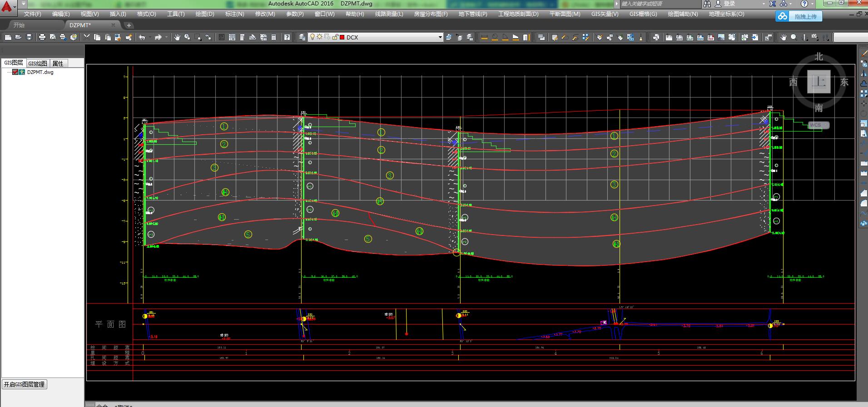This screenshot has width=868, height=407.
Task: Click the Draw Order icon
Action: (541, 37)
